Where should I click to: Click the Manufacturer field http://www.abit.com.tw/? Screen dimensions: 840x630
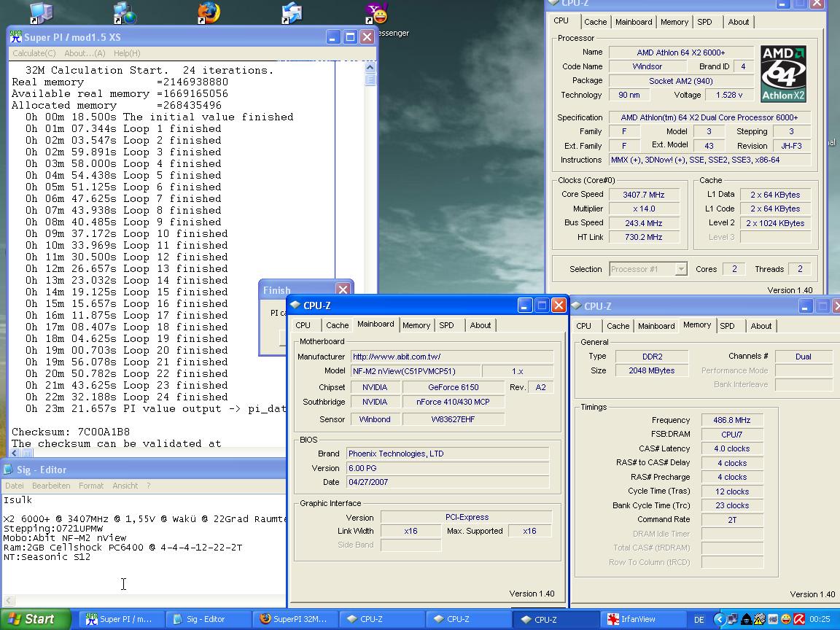tap(451, 357)
